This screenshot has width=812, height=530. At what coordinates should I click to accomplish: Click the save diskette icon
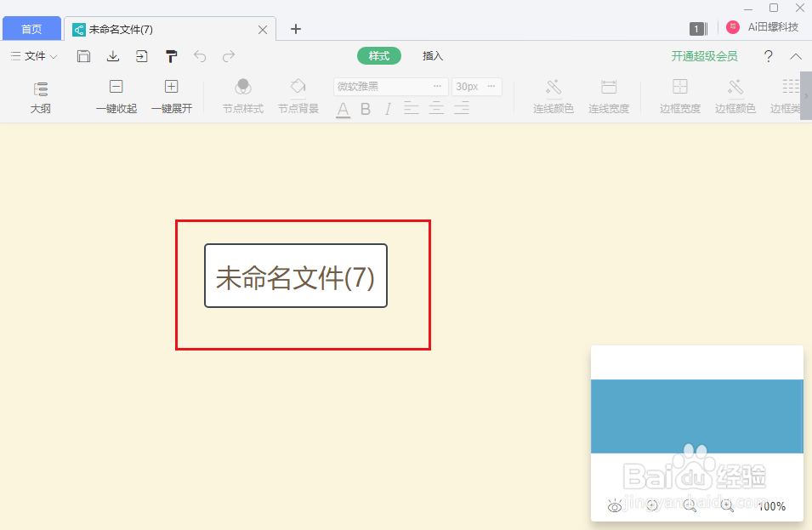pos(83,56)
